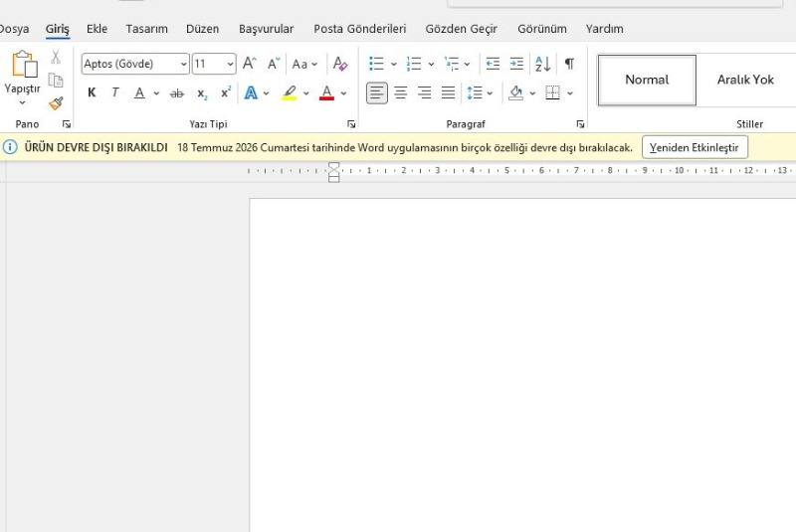Click the borders icon in Paragraf group
The width and height of the screenshot is (796, 532).
552,92
